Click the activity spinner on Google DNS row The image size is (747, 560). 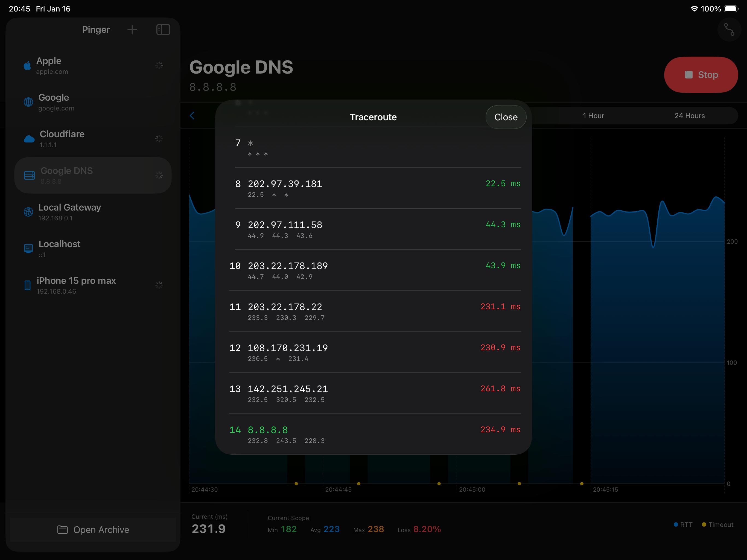click(x=159, y=175)
